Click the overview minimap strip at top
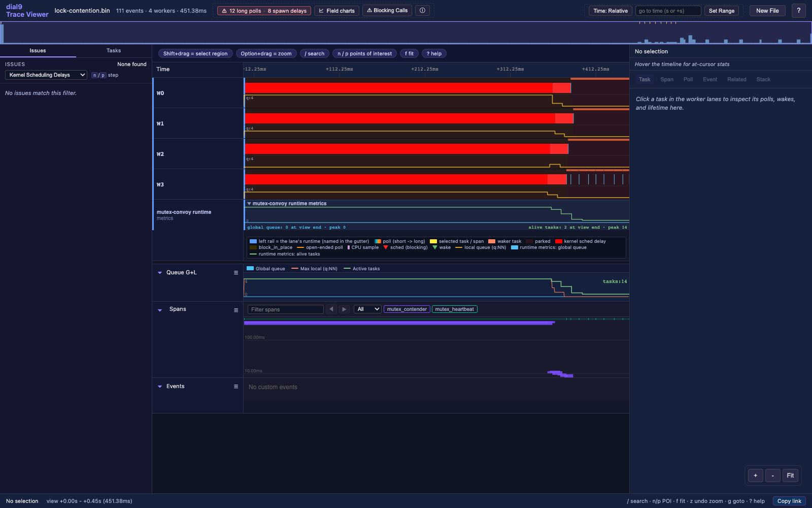 click(406, 33)
